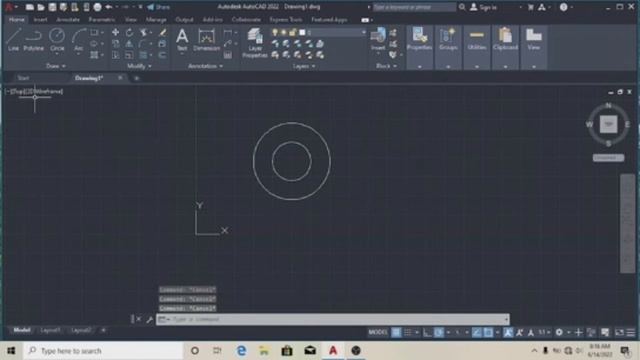This screenshot has height=360, width=640.
Task: Click the MODEL space button in status bar
Action: coord(378,333)
